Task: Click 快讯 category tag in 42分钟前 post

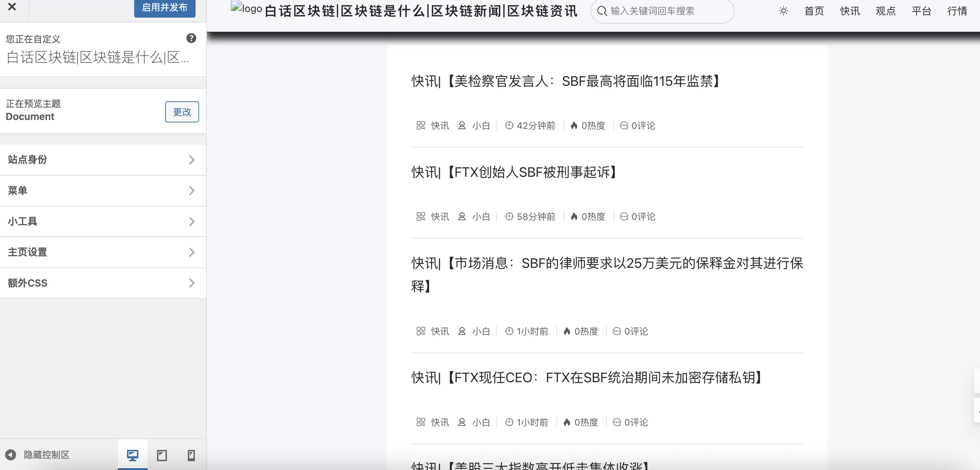Action: pos(440,126)
